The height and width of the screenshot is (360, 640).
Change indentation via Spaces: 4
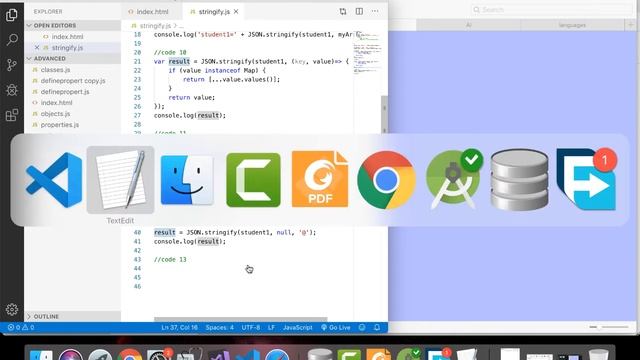click(220, 327)
